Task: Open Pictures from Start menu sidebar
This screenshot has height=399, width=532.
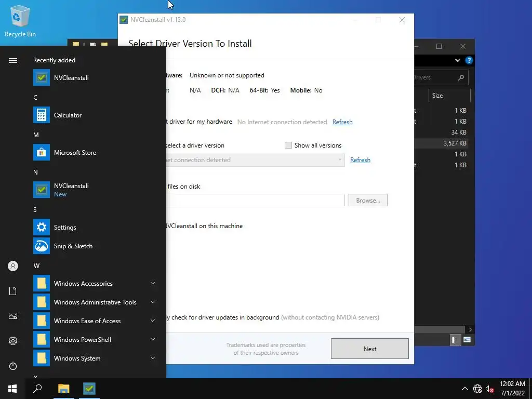Action: click(x=13, y=316)
